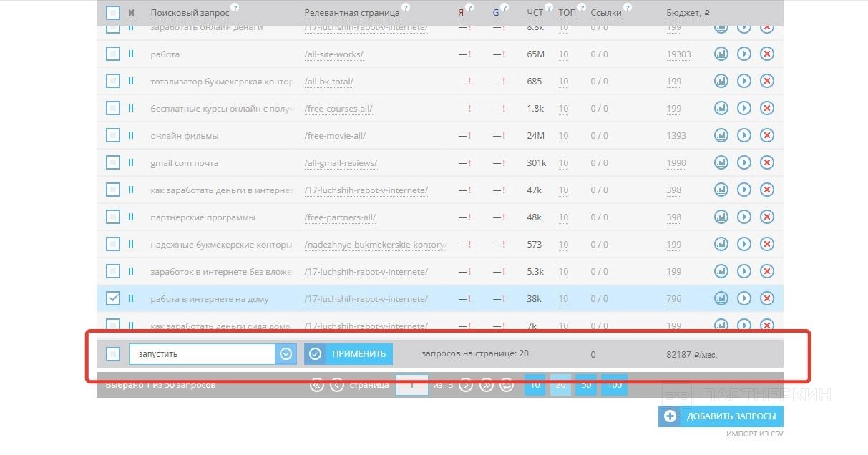This screenshot has height=455, width=868.
Task: Click the 'ЧСТ' column header
Action: 535,13
